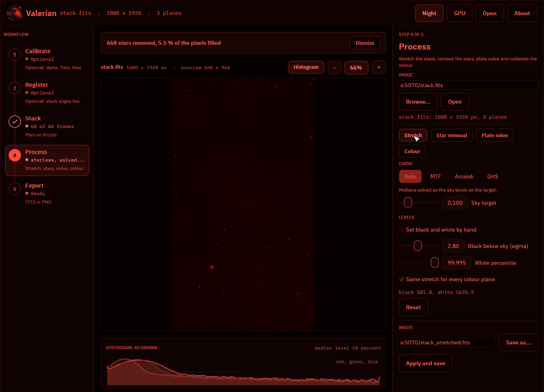This screenshot has width=544, height=392.
Task: Select workflow step 1 Calibrate circle
Action: [15, 54]
